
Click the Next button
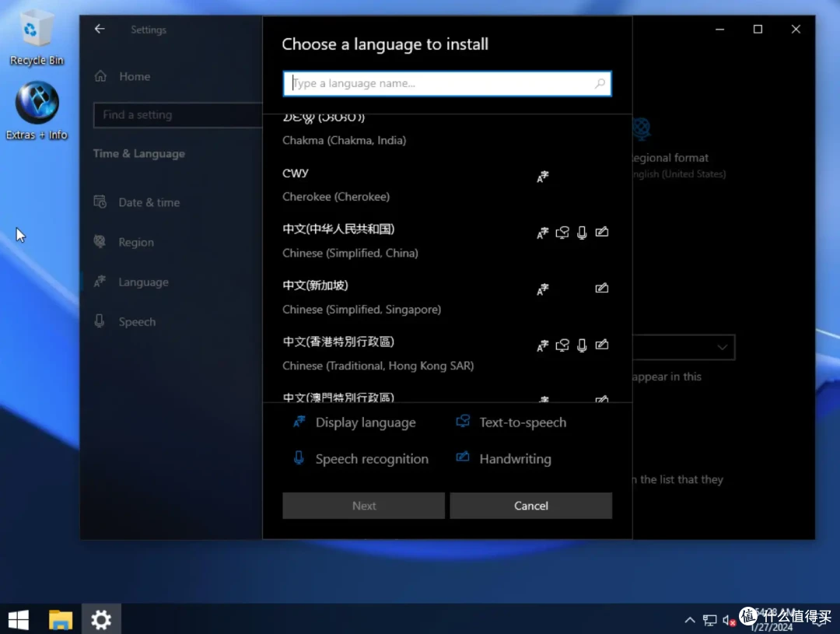click(364, 506)
